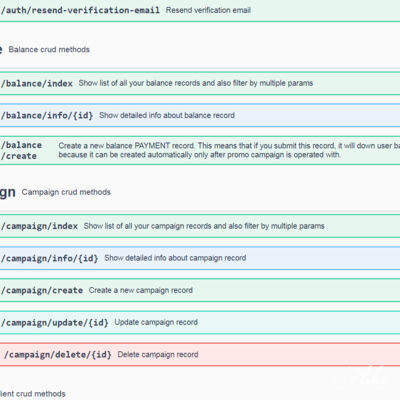Expand the /balance/create endpoint
This screenshot has height=400, width=400.
[x=200, y=150]
